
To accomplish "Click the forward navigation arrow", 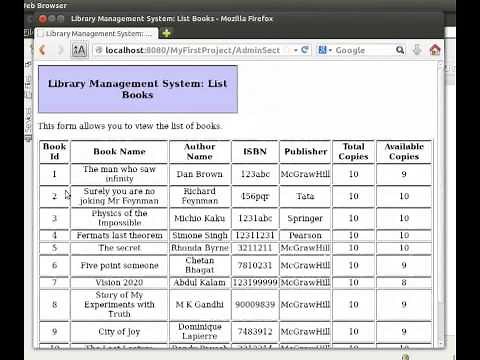I will (60, 50).
